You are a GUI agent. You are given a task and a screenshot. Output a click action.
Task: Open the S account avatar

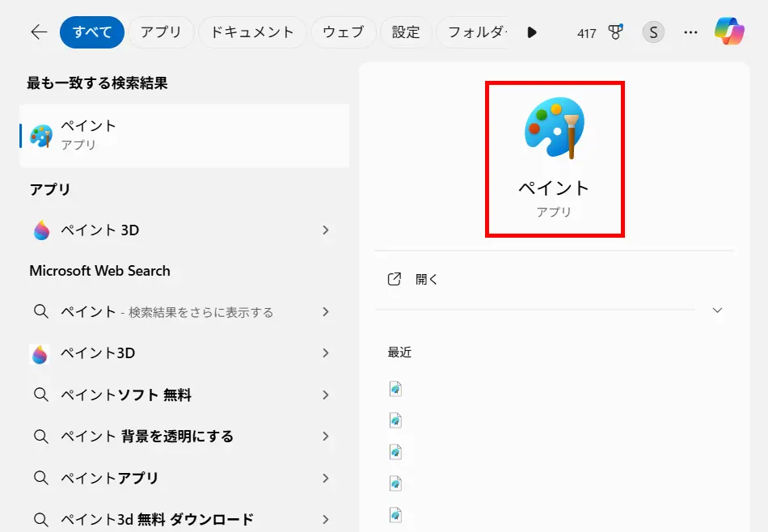point(653,32)
